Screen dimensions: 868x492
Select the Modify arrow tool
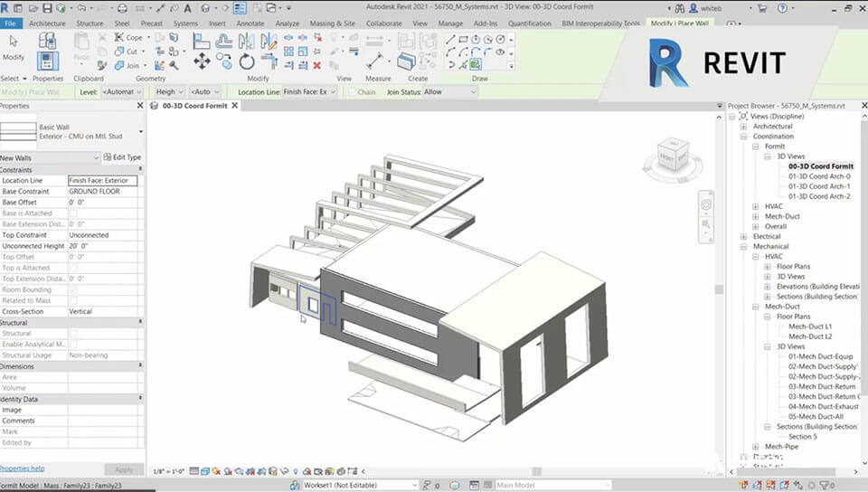point(13,45)
